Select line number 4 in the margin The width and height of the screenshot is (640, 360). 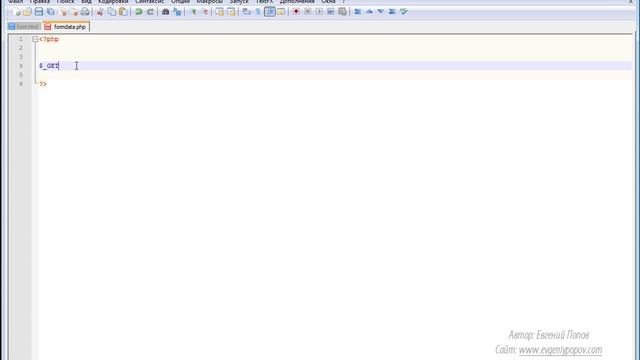(21, 66)
